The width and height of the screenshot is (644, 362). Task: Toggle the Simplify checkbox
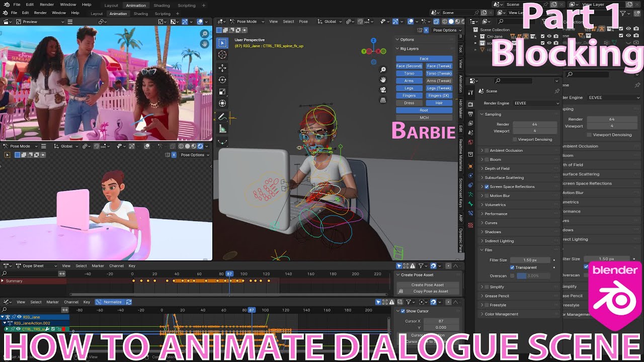tap(487, 287)
